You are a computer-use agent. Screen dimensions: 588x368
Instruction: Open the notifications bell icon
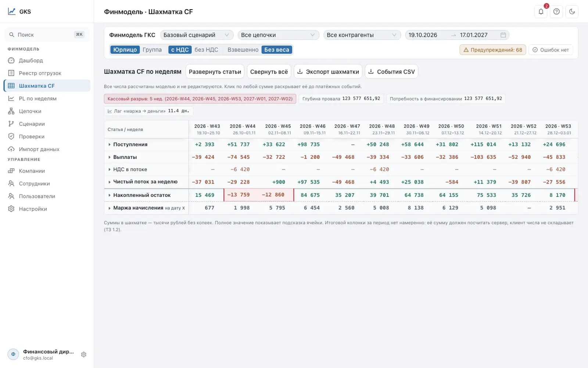click(x=541, y=11)
